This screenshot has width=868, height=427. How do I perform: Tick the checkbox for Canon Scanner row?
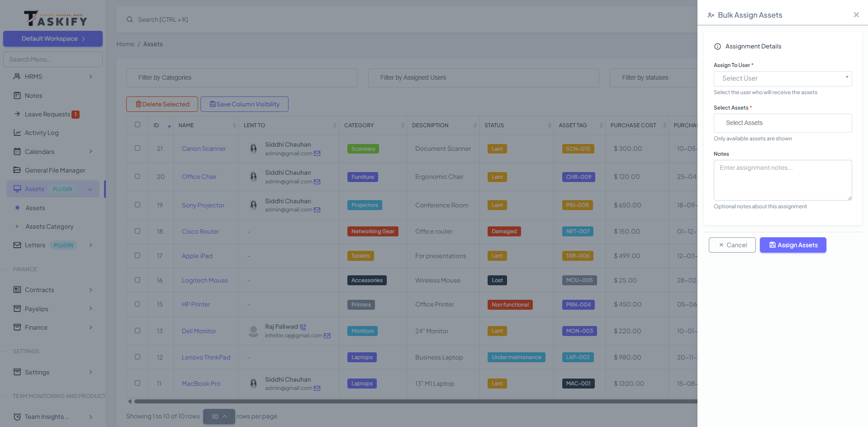[138, 148]
